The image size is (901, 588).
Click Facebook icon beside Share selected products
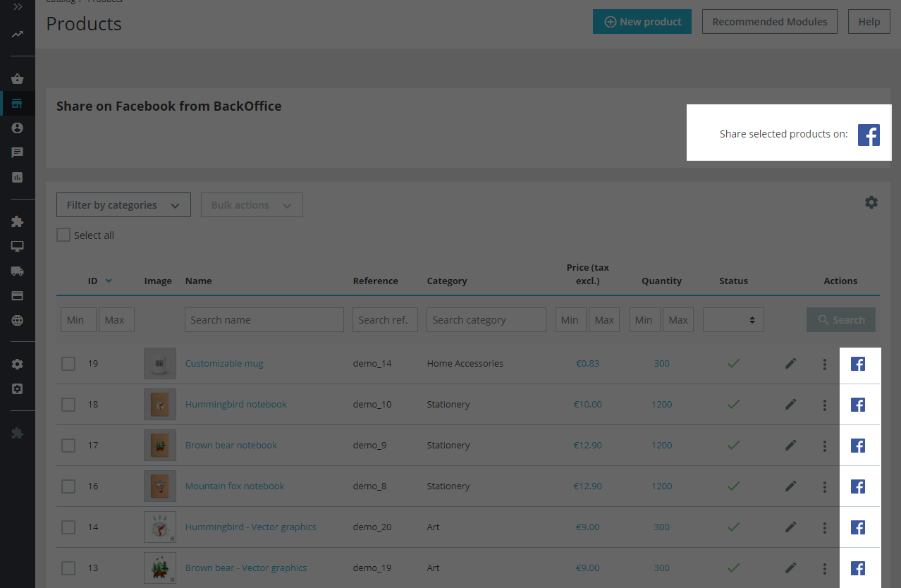coord(869,135)
